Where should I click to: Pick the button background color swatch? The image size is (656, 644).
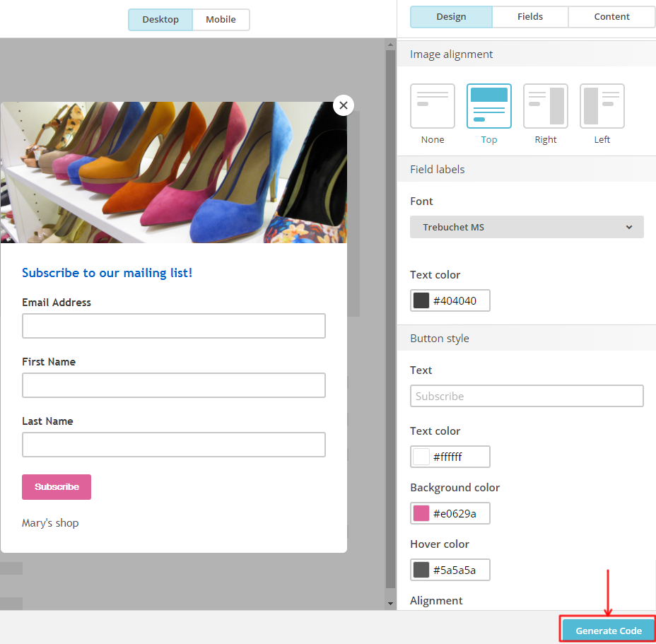(421, 513)
